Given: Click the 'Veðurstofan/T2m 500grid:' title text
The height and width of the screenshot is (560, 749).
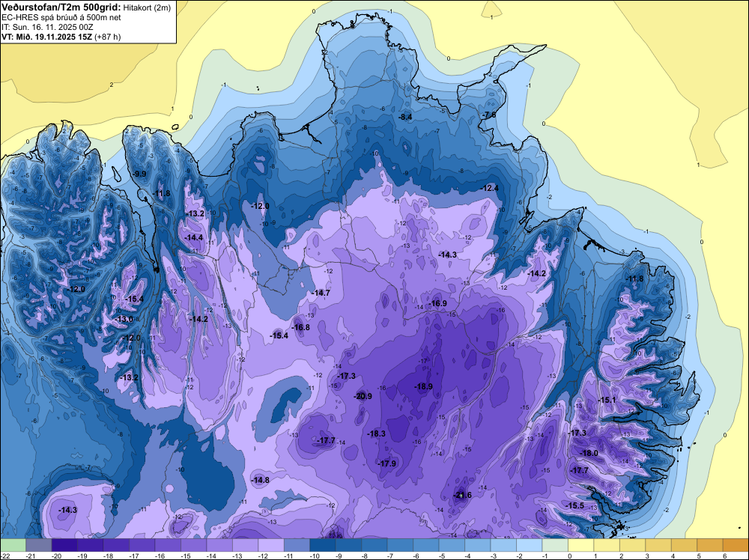Looking at the screenshot, I should coord(60,7).
